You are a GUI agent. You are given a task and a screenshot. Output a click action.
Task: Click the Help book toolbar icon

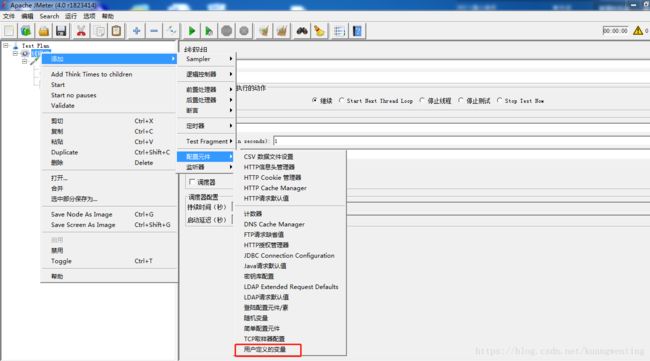click(x=357, y=31)
